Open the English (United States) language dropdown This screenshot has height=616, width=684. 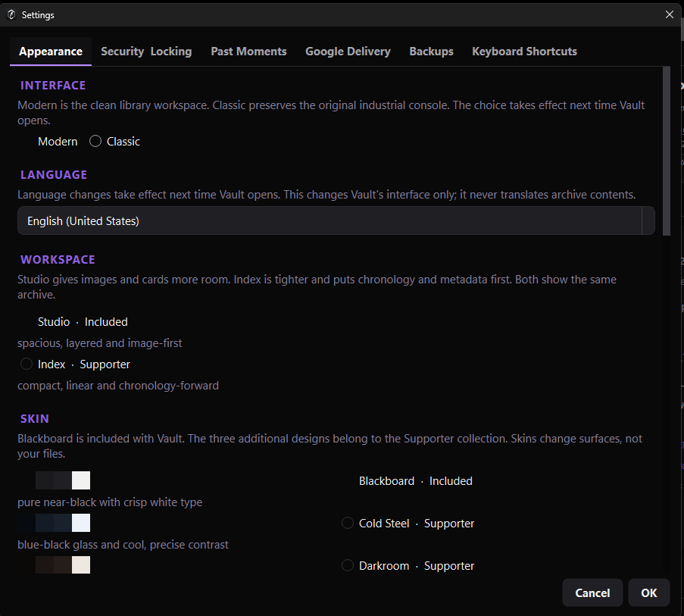coord(336,220)
